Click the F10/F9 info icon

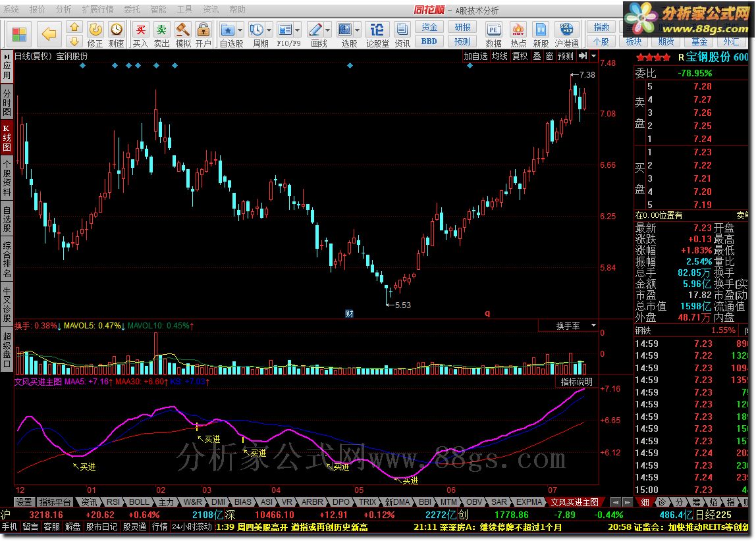coord(285,30)
